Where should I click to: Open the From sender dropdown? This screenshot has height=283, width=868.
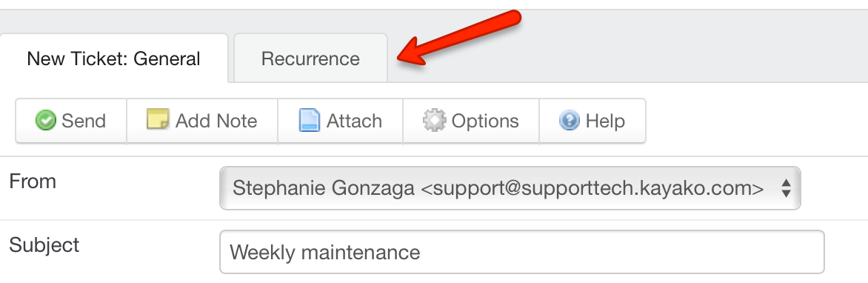(510, 188)
